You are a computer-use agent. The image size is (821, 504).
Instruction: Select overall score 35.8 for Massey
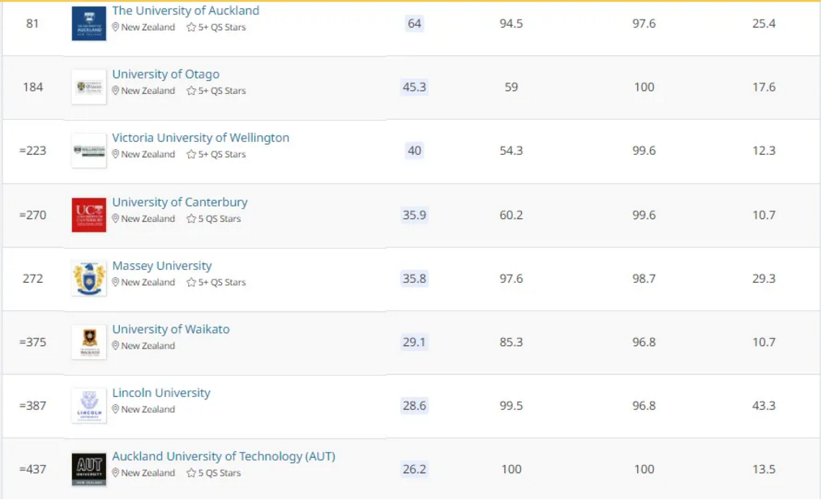[414, 279]
